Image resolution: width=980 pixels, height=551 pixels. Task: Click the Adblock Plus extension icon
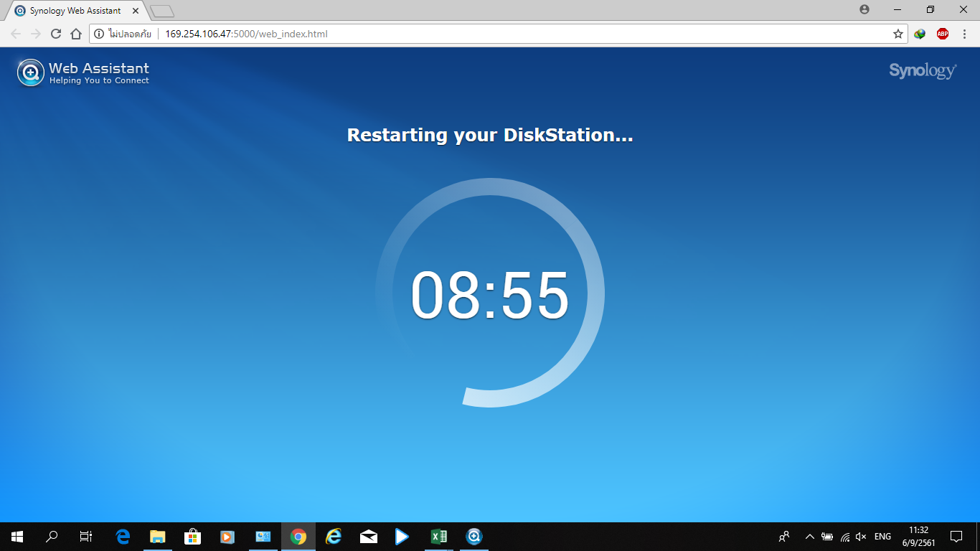click(942, 34)
